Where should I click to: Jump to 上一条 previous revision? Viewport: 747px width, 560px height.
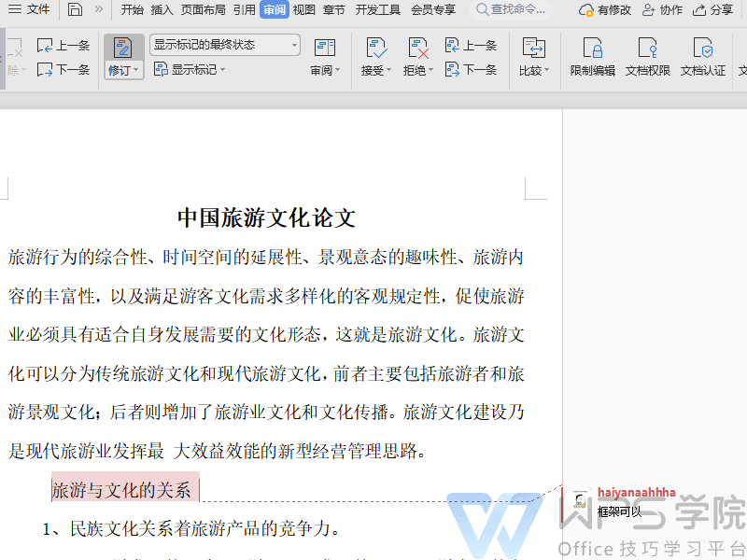tap(472, 44)
